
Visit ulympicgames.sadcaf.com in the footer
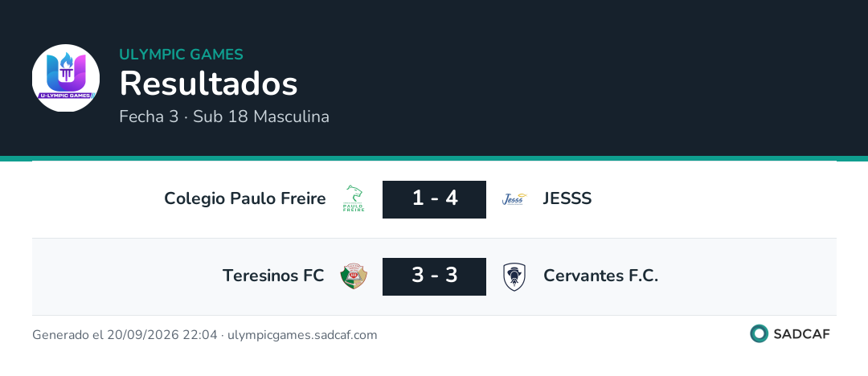302,335
